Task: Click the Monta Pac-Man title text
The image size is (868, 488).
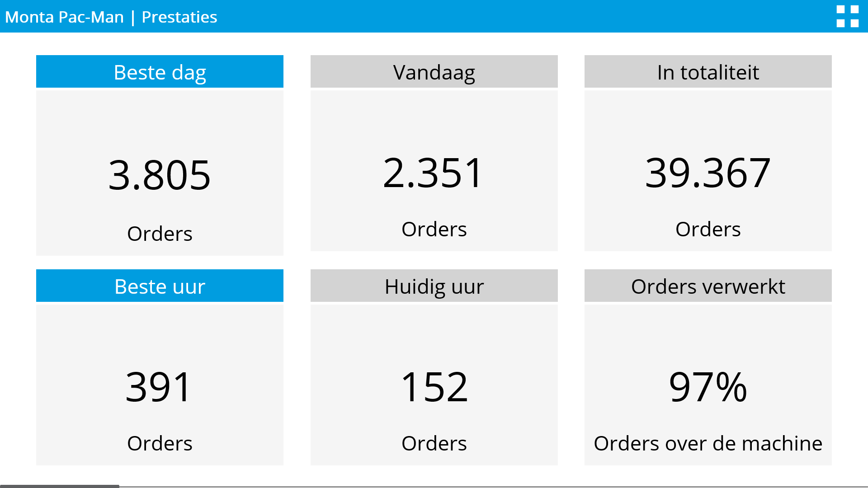Action: tap(64, 17)
